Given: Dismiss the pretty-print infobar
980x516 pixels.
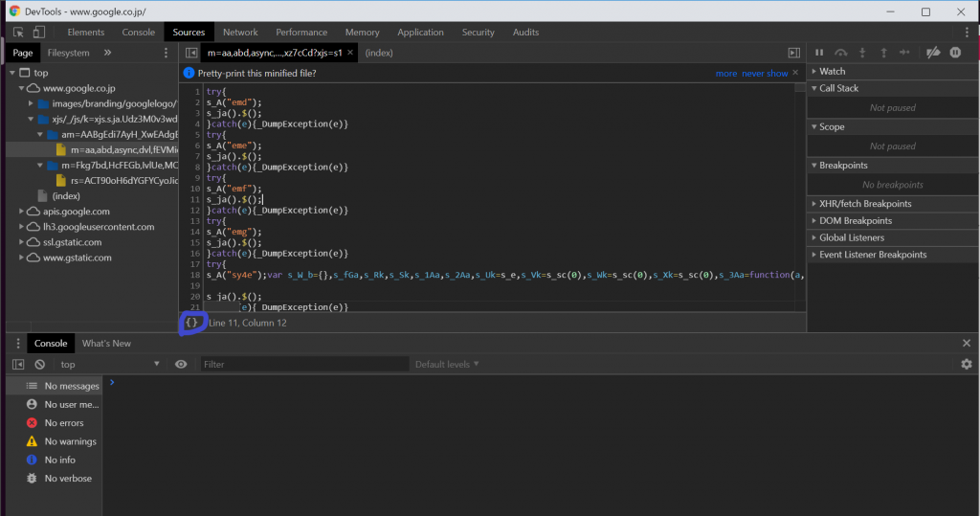Looking at the screenshot, I should (795, 73).
